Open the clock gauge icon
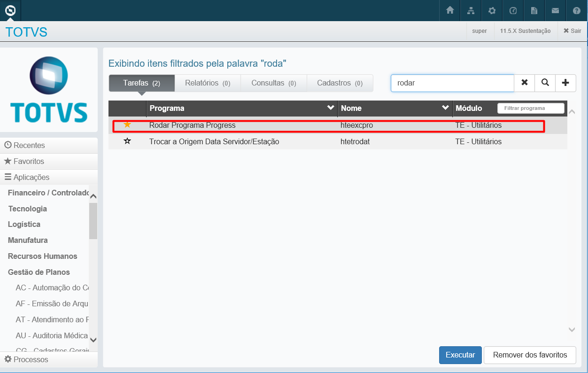Image resolution: width=588 pixels, height=373 pixels. click(x=513, y=10)
